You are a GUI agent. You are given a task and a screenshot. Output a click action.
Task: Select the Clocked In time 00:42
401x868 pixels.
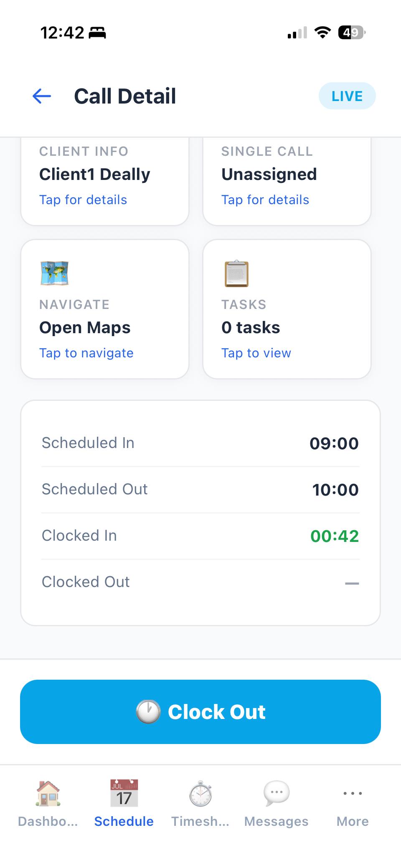pos(334,536)
